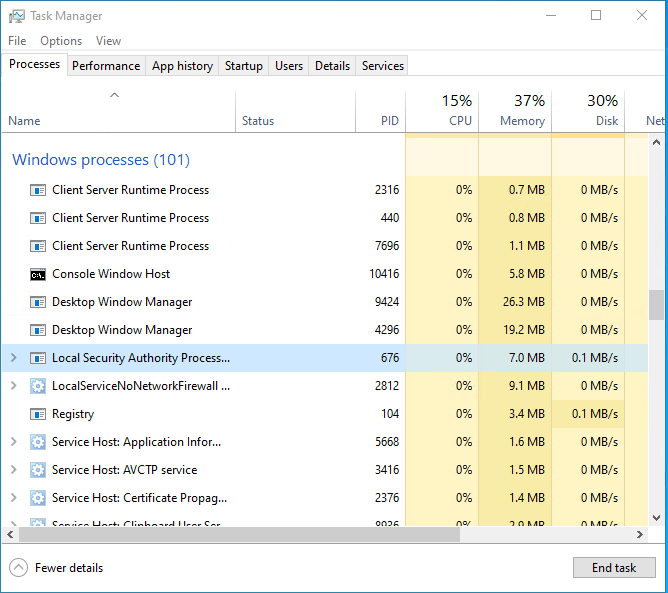Switch to the Performance tab
668x593 pixels.
tap(106, 66)
